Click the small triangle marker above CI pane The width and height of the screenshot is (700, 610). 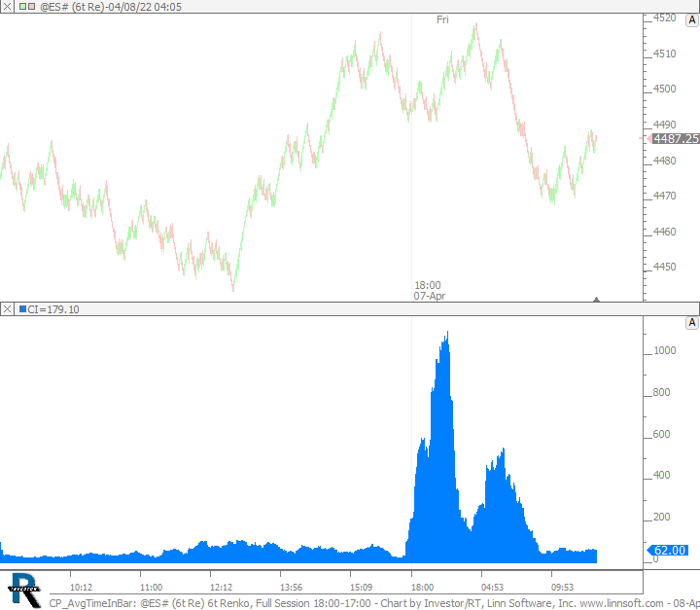[596, 299]
